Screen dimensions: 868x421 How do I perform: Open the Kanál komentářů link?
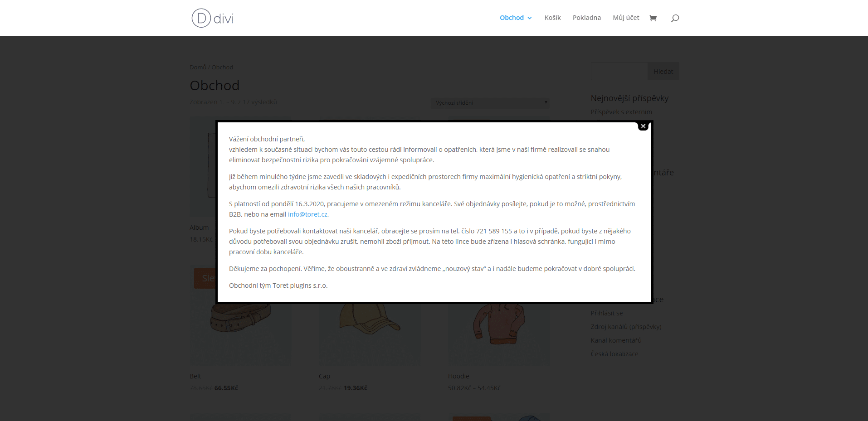616,340
